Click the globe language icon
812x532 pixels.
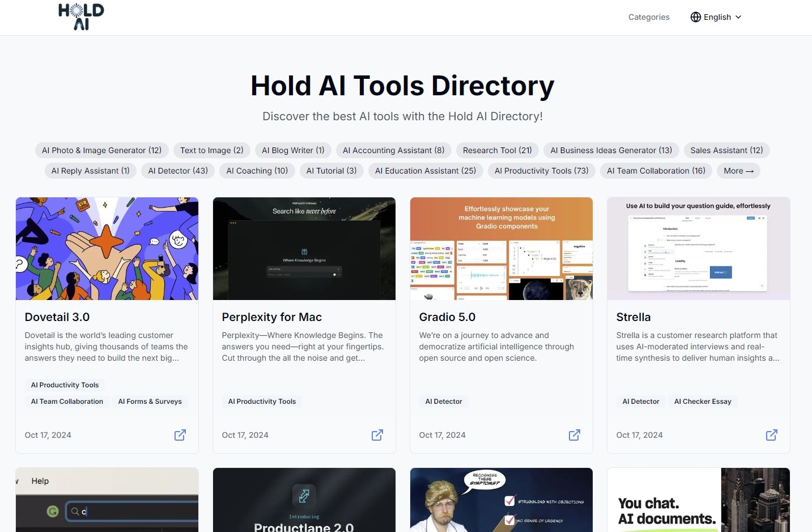click(695, 17)
